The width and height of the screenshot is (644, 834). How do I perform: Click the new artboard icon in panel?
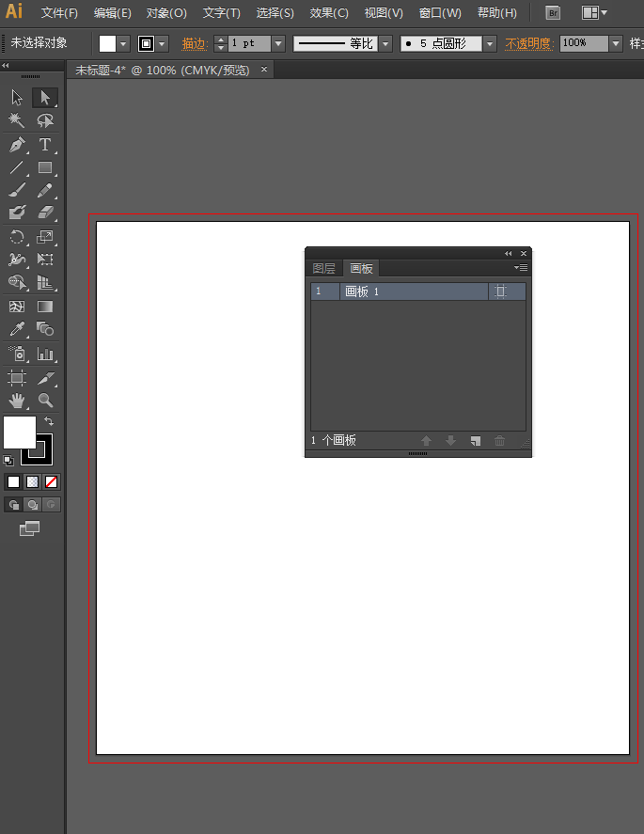tap(476, 441)
